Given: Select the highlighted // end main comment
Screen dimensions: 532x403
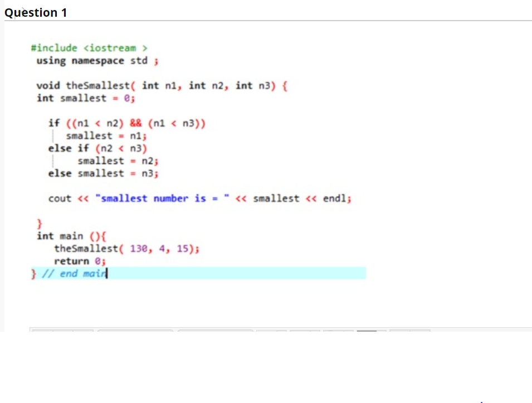Looking at the screenshot, I should 72,273.
